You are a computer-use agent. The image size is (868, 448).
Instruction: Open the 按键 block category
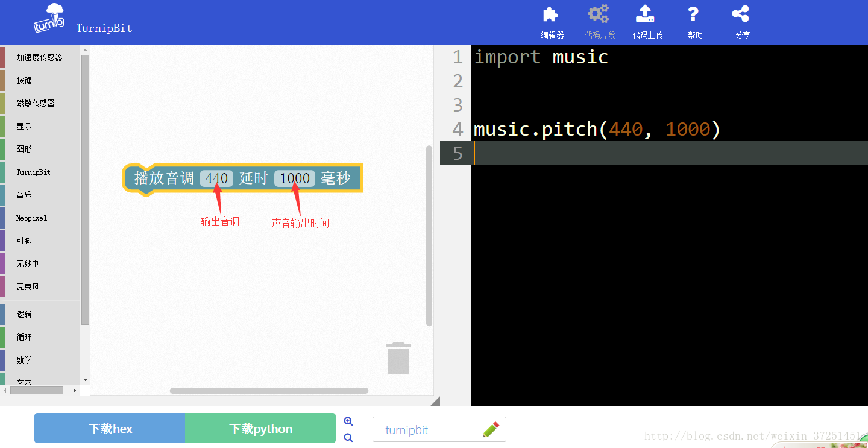(40, 80)
